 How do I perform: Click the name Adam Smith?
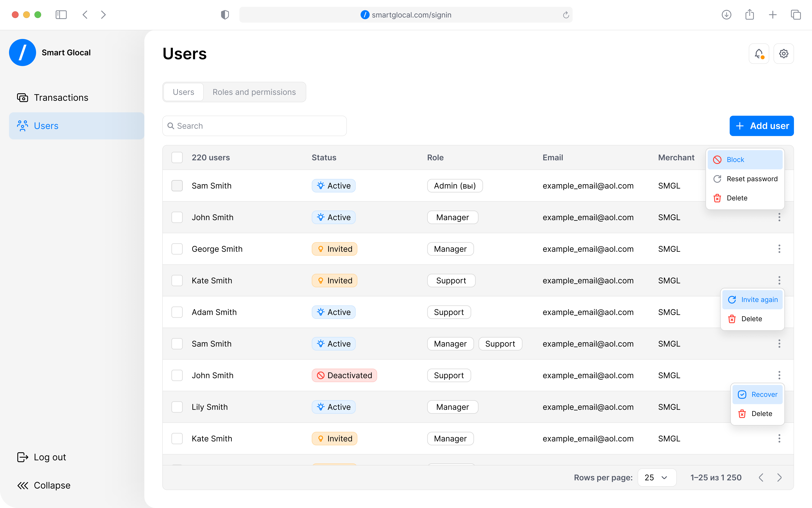214,312
